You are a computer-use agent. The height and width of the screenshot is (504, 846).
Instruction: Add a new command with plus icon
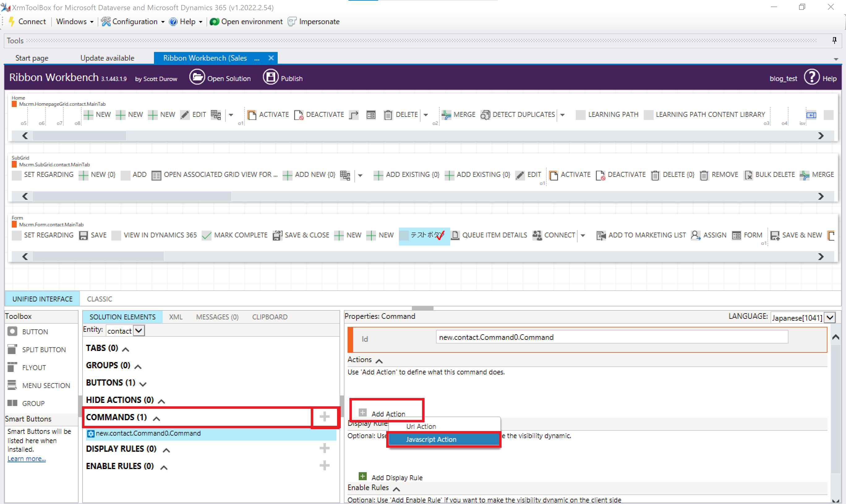(324, 417)
